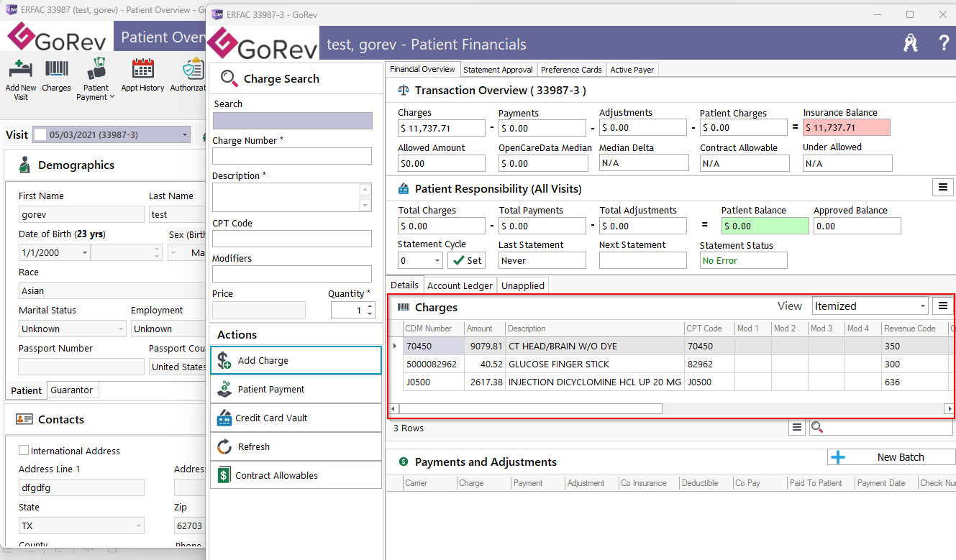This screenshot has width=956, height=560.
Task: Open the Charges View Itemized dropdown
Action: [x=923, y=306]
